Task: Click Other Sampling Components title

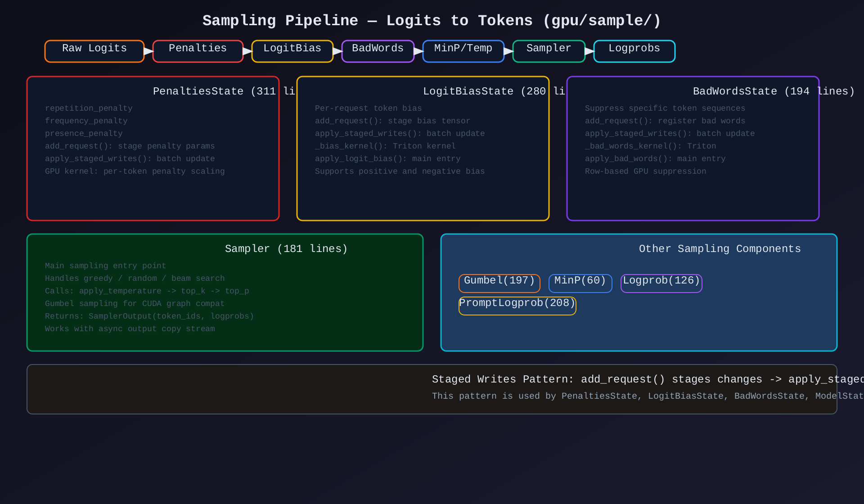Action: 720,249
